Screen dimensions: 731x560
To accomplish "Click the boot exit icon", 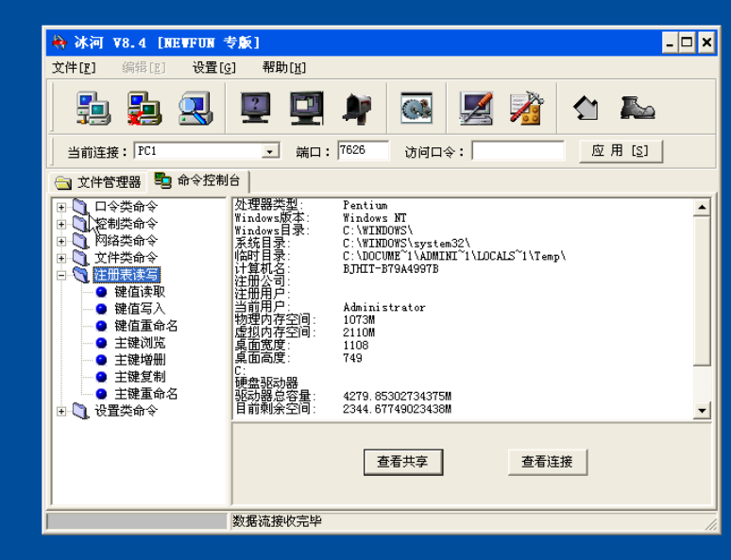I will tap(637, 109).
